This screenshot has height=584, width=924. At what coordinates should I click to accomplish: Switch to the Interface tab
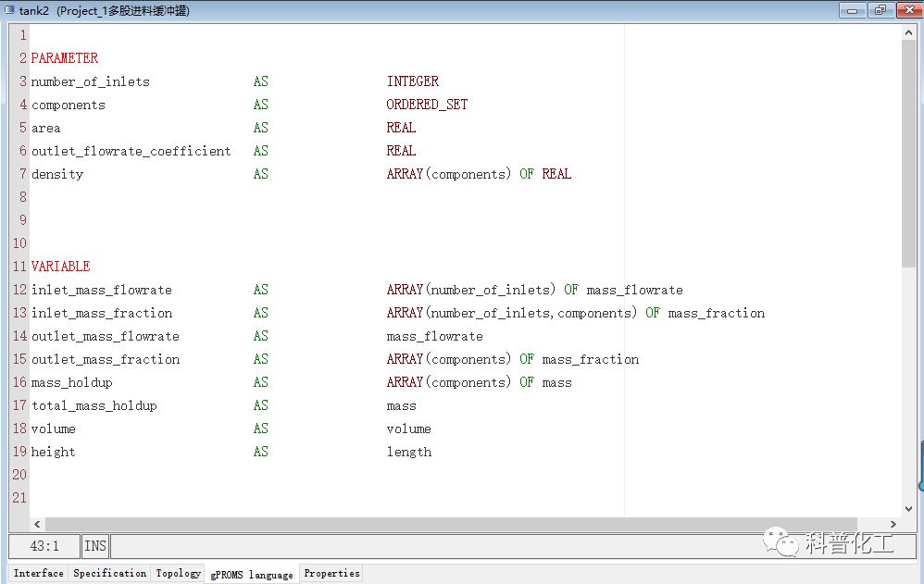39,574
